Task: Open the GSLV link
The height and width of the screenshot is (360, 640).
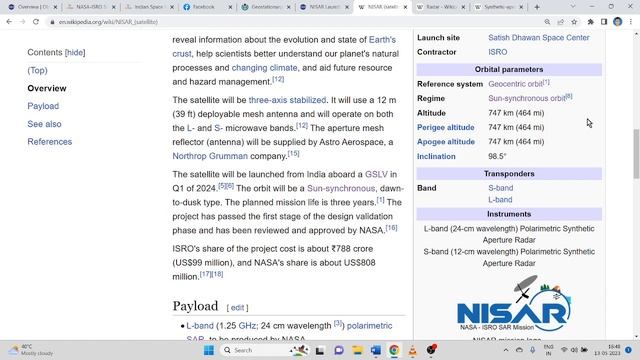Action: [x=376, y=174]
